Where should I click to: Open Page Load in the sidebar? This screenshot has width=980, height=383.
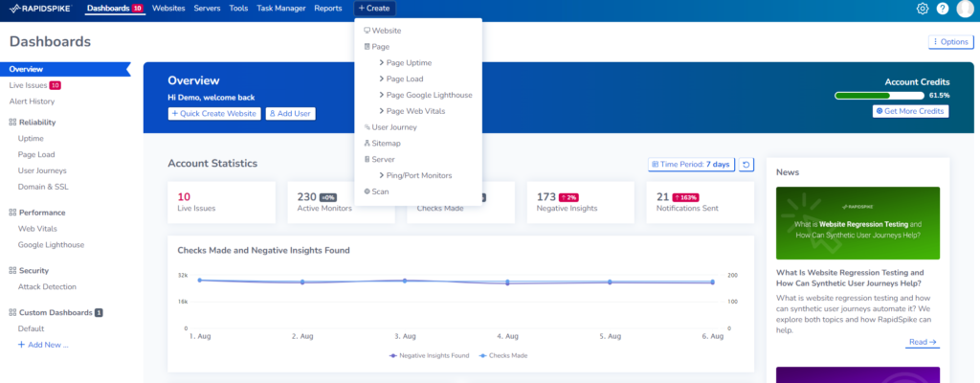coord(36,154)
